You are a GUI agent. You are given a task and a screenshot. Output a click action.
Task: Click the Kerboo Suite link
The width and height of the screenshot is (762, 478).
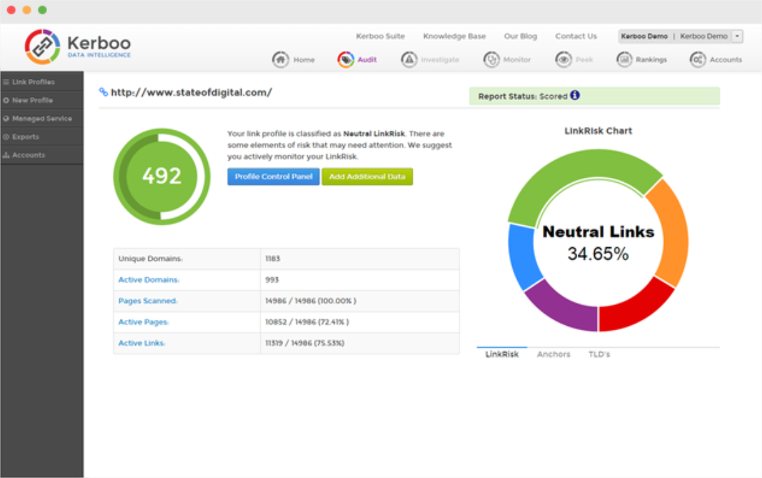(380, 36)
